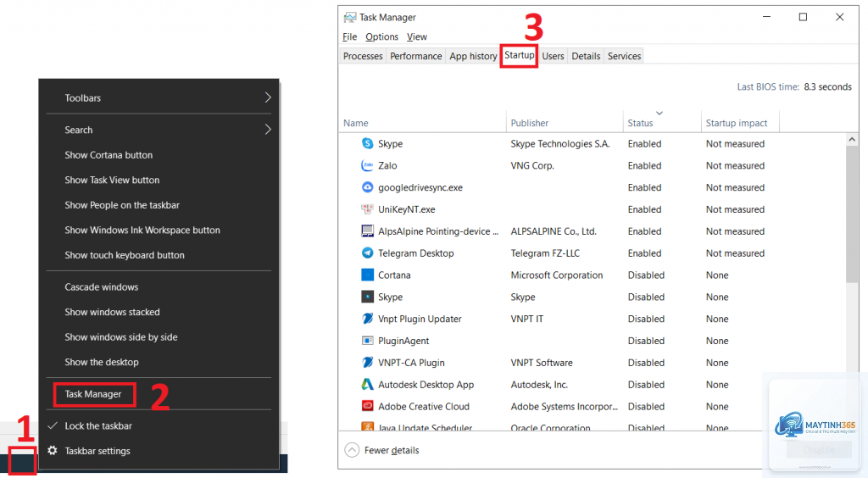Screen dimensions: 868x478
Task: Click the Adobe Systems Incorpor... publisher cell
Action: coord(564,406)
